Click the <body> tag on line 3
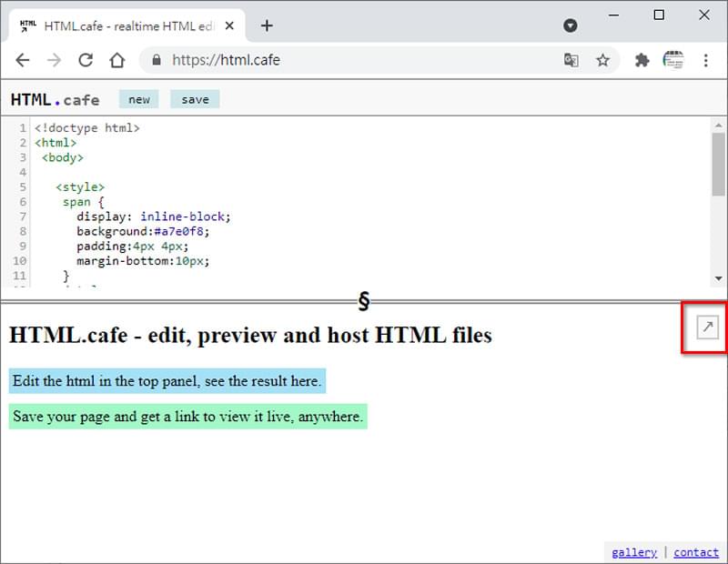The height and width of the screenshot is (564, 728). tap(62, 157)
